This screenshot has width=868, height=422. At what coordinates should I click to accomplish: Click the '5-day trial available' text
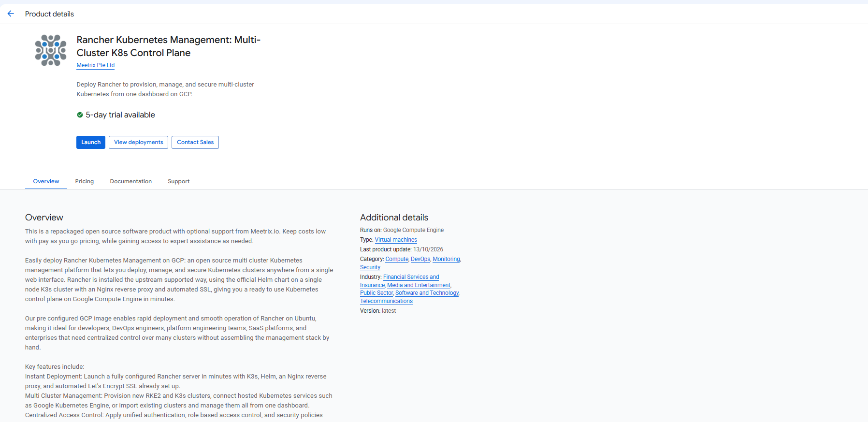tap(120, 115)
